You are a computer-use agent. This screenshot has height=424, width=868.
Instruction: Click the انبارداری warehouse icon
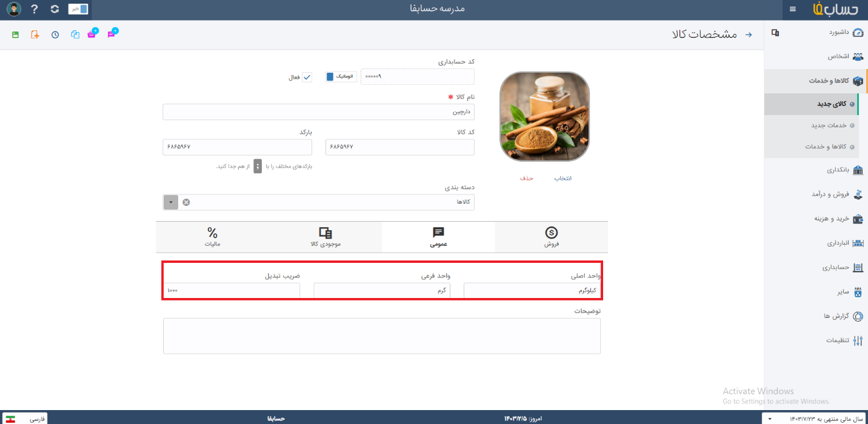pyautogui.click(x=858, y=243)
